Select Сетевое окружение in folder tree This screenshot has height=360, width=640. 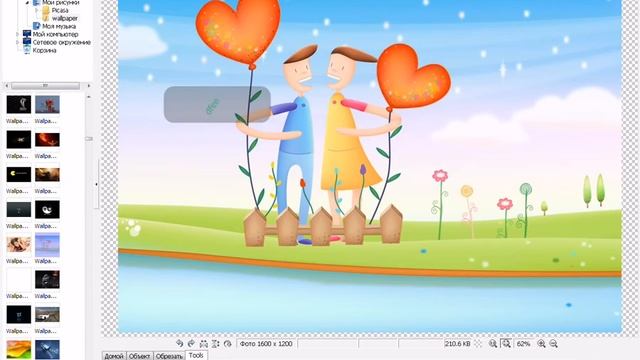click(62, 42)
